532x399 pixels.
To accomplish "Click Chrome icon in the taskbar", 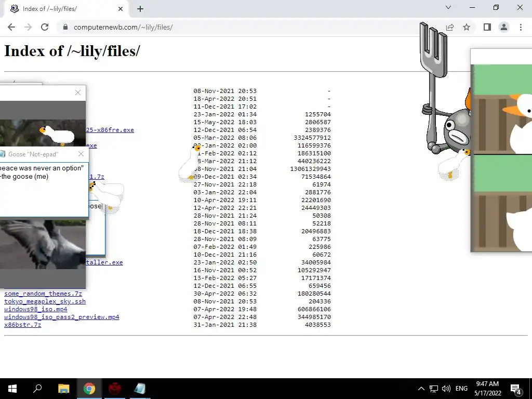I will point(89,389).
